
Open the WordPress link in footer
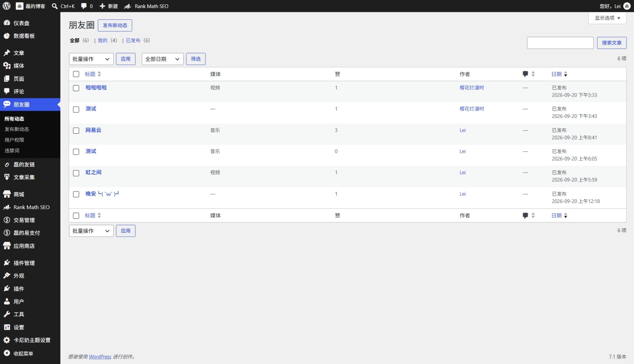click(100, 356)
